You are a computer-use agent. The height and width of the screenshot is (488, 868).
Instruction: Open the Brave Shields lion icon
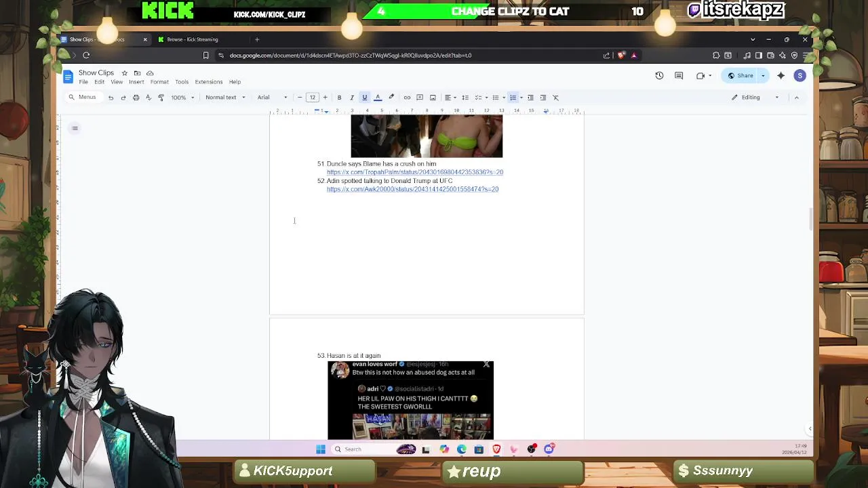(620, 56)
